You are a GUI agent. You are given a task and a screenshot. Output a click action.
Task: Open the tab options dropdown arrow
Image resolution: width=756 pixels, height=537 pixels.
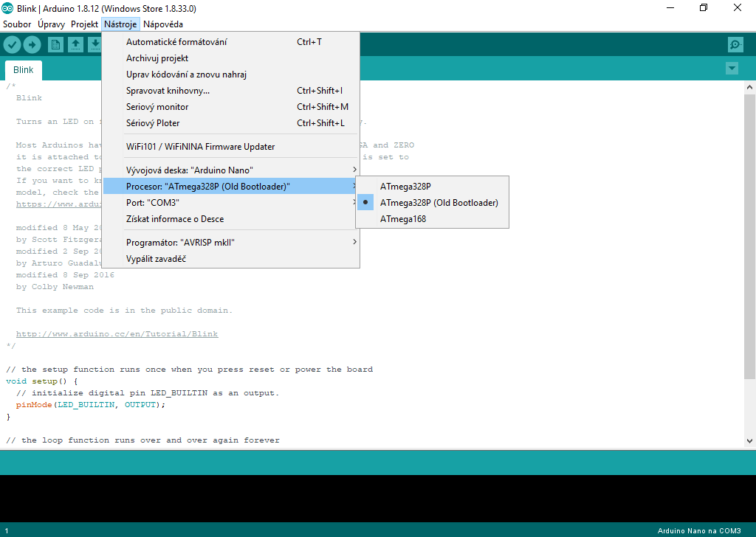[x=732, y=69]
